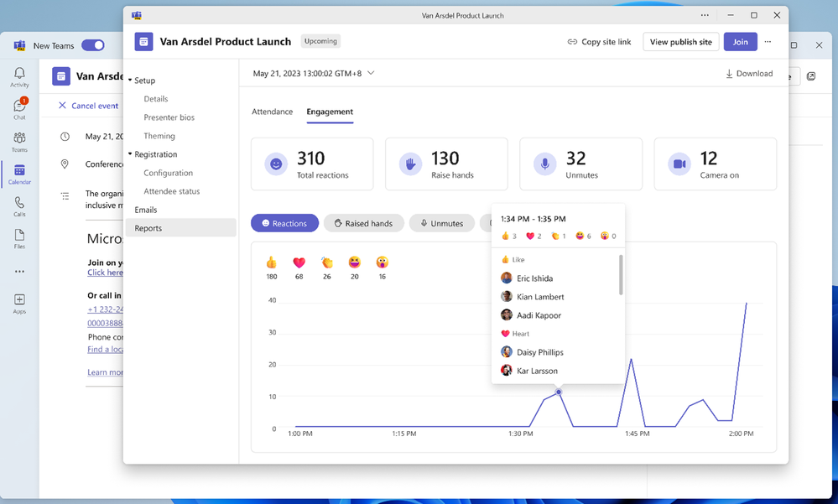Open Attendee status page
Screen dimensions: 838x504
click(172, 191)
